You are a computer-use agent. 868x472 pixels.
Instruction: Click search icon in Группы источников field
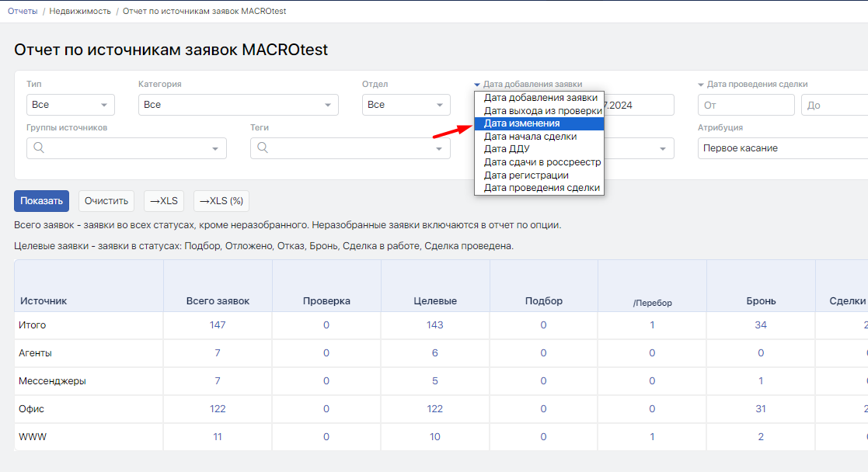click(x=39, y=148)
